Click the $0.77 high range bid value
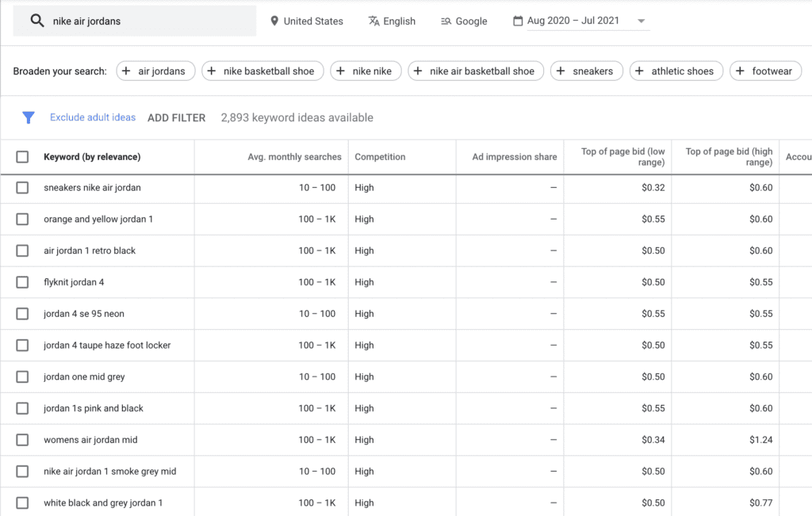The image size is (812, 516). click(760, 503)
